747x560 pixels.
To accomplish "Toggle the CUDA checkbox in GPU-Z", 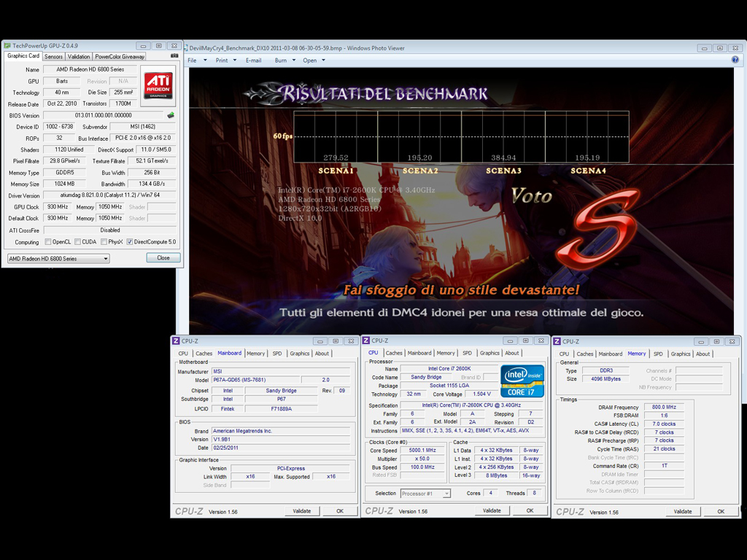I will click(77, 242).
